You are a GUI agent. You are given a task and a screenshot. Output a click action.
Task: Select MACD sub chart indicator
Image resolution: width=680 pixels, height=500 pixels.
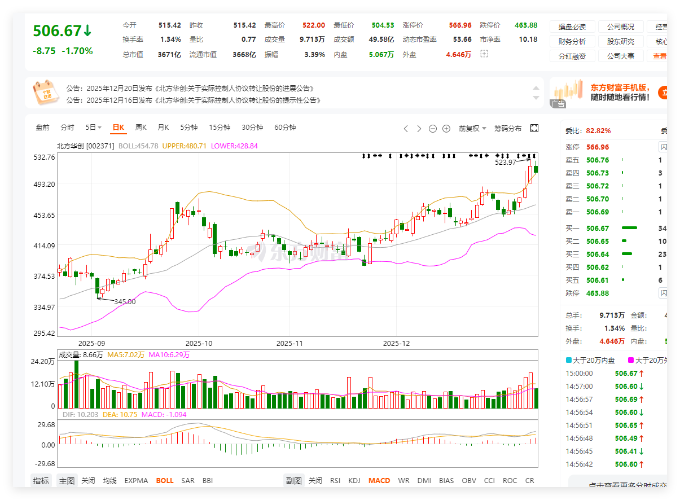pyautogui.click(x=379, y=480)
